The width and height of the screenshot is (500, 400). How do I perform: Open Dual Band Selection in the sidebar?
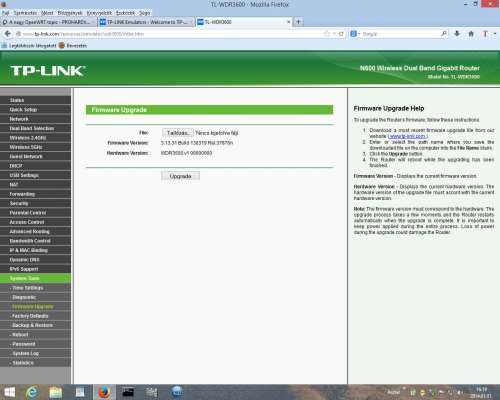coord(35,128)
